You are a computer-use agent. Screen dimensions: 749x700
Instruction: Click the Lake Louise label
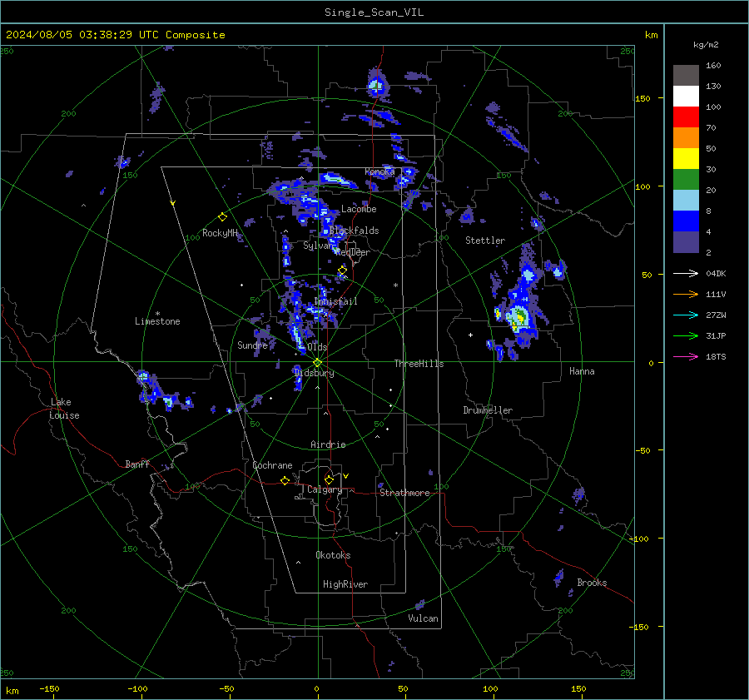click(64, 409)
